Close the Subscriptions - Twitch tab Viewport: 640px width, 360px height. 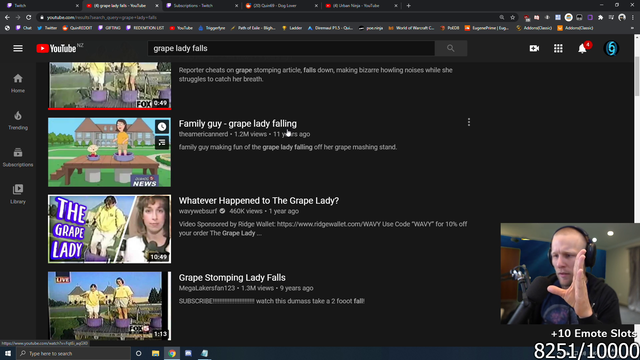[236, 6]
